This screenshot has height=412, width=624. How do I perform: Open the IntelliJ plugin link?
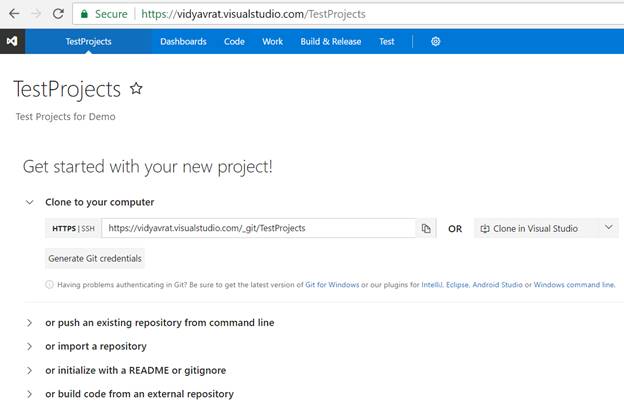point(432,285)
